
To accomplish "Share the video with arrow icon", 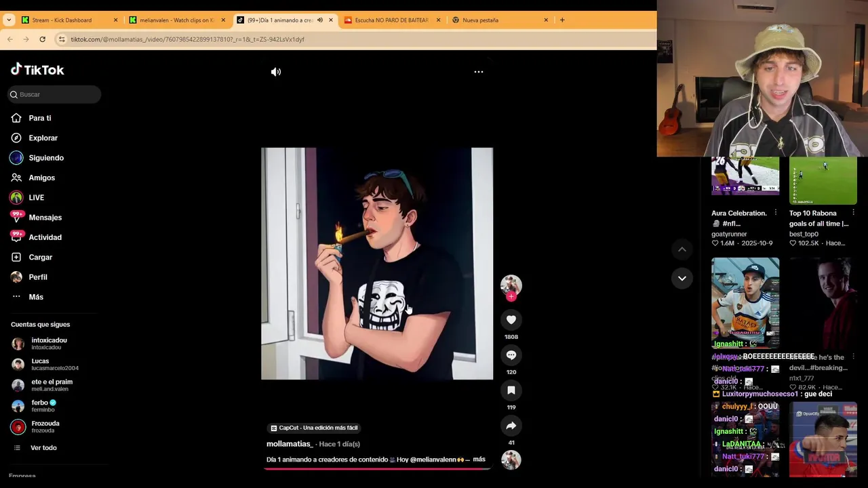I will [x=511, y=426].
